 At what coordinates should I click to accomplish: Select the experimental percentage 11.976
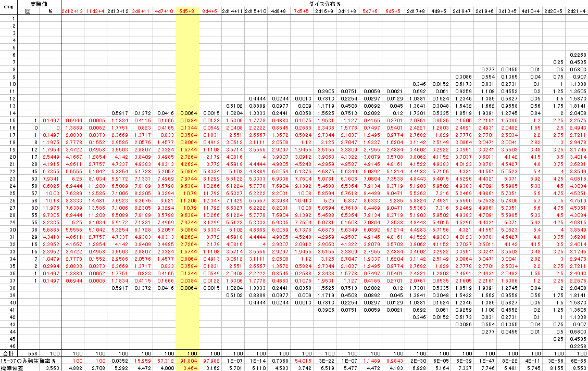pos(50,208)
